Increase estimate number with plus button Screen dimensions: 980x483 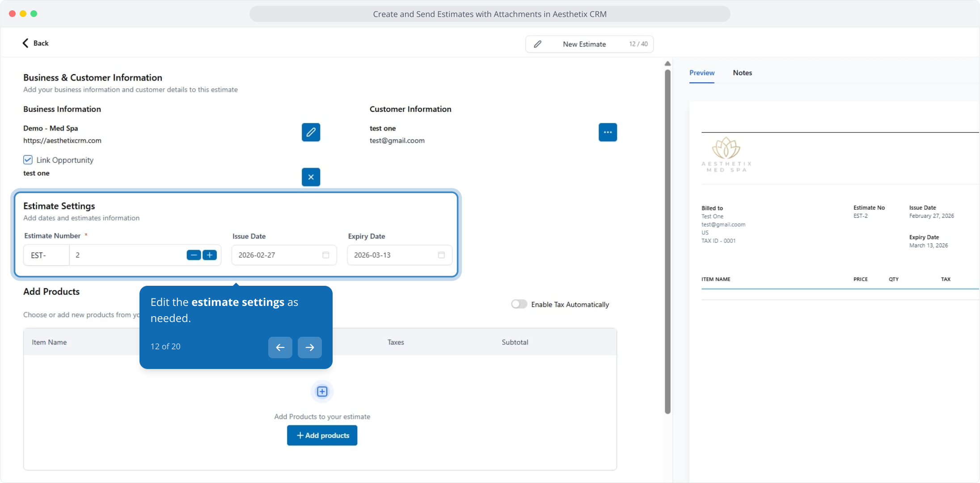(210, 255)
